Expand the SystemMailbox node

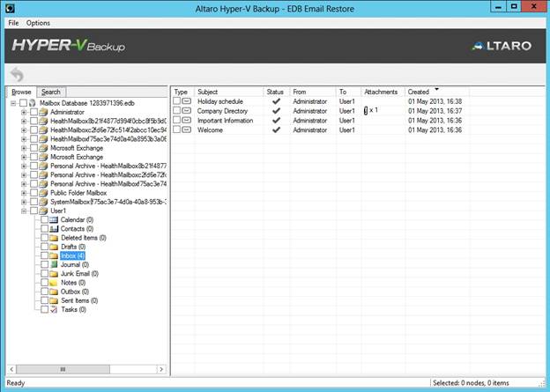[x=24, y=202]
